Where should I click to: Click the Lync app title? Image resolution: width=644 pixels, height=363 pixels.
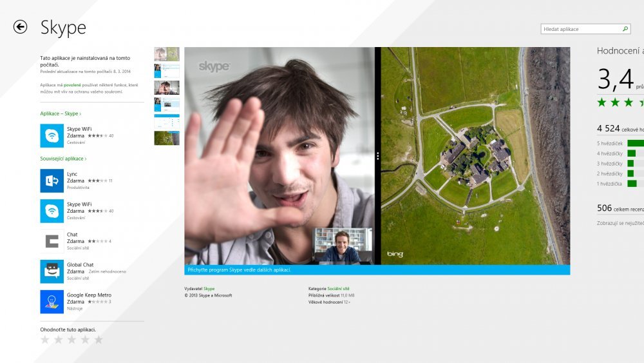click(x=72, y=174)
